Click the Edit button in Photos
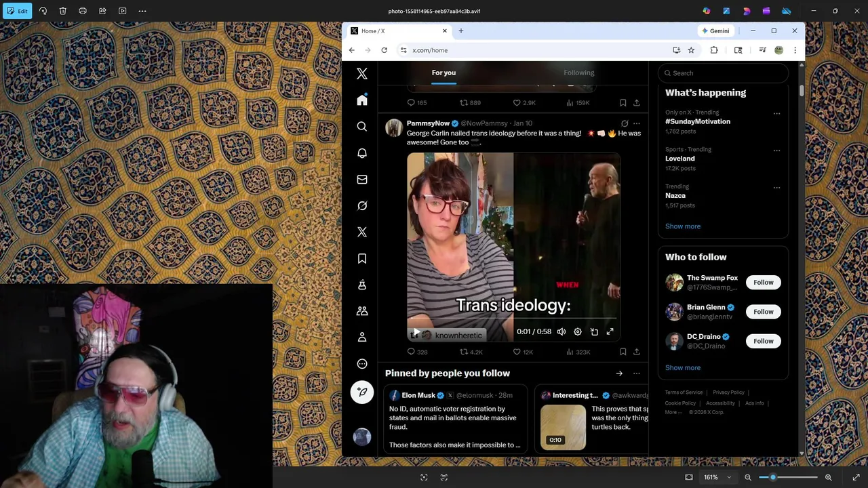The width and height of the screenshot is (868, 488). [x=17, y=11]
